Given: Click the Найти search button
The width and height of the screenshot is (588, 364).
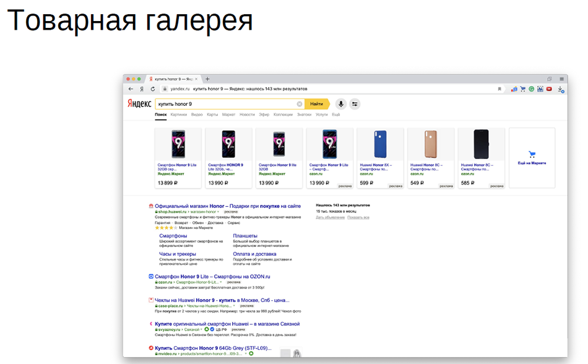Looking at the screenshot, I should pos(317,104).
